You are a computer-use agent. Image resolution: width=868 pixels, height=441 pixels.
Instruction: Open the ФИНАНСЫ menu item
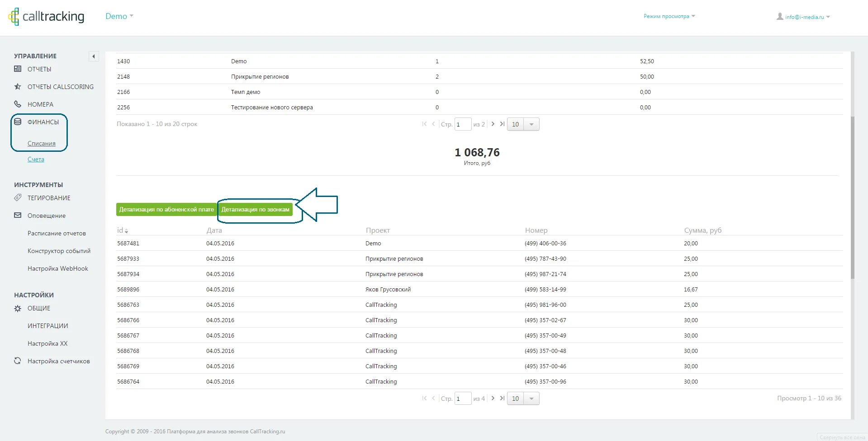click(x=43, y=122)
